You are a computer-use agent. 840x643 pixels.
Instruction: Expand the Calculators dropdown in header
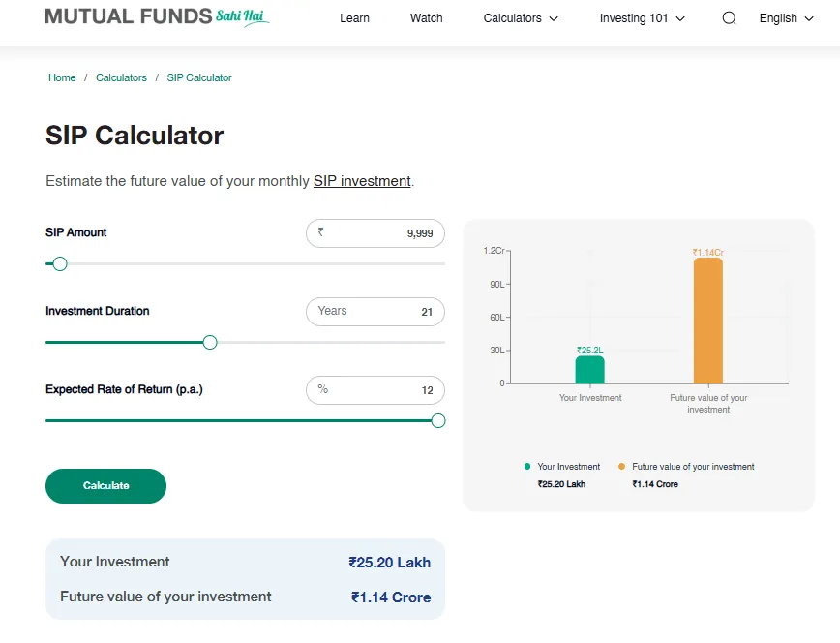[x=521, y=18]
